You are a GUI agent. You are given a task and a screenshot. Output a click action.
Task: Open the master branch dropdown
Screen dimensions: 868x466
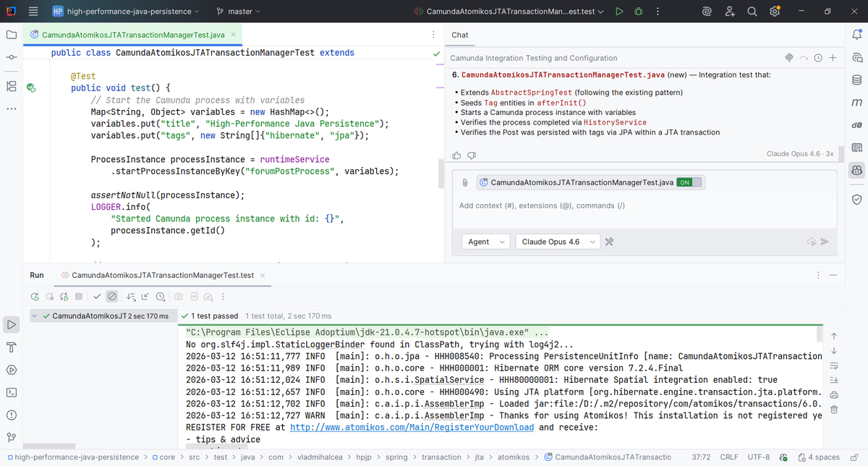tap(238, 12)
